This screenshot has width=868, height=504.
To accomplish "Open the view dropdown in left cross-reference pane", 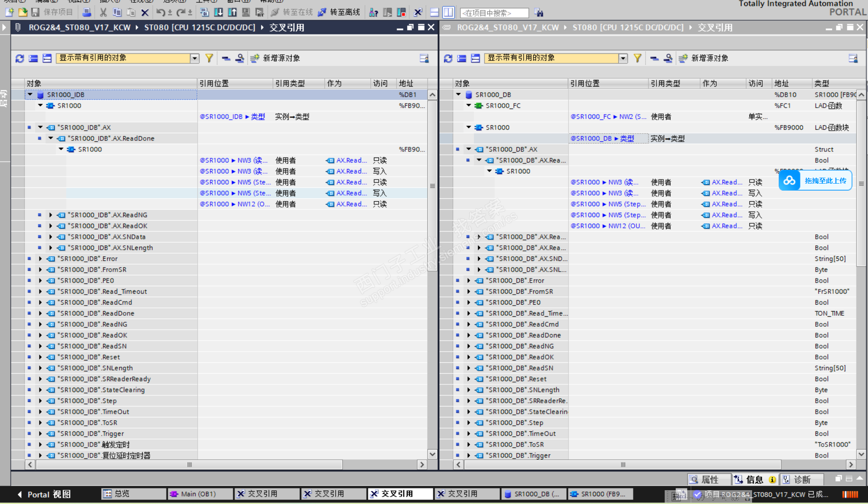I will (x=195, y=58).
